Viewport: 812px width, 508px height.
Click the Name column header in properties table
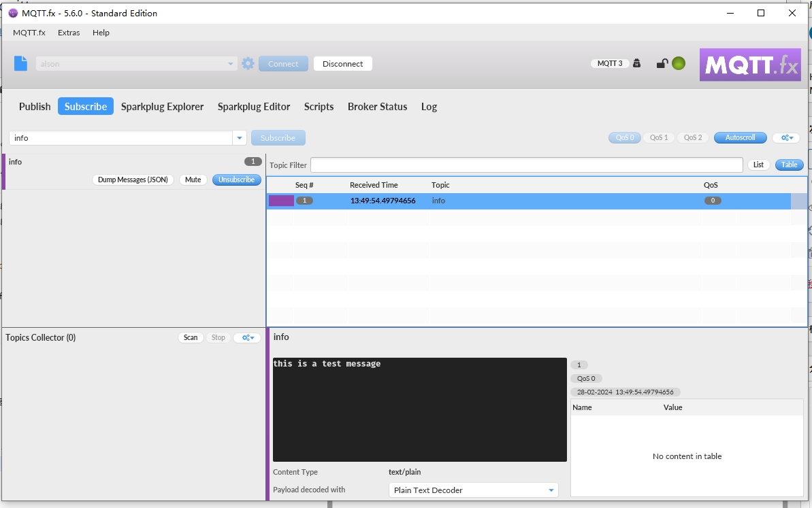pos(582,407)
